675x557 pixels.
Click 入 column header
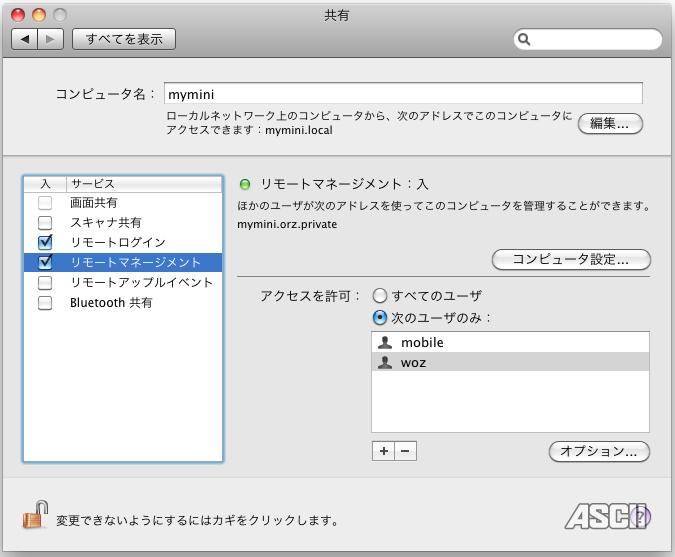(x=45, y=184)
